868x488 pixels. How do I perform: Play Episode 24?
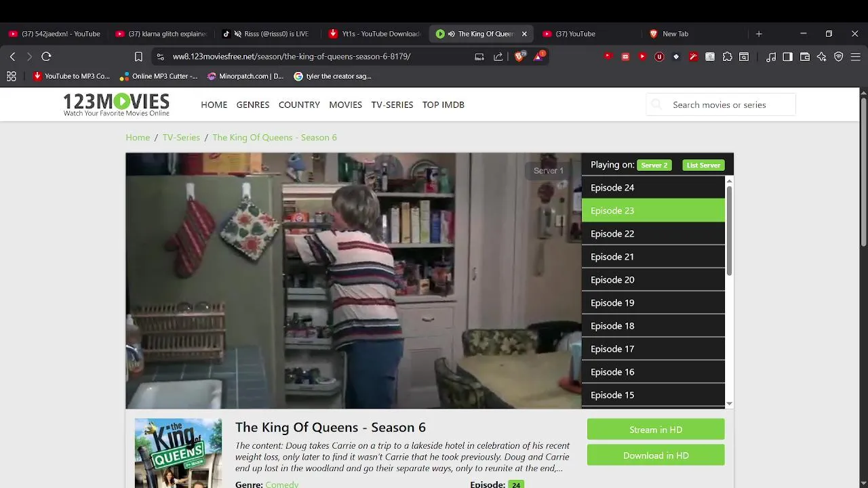653,188
